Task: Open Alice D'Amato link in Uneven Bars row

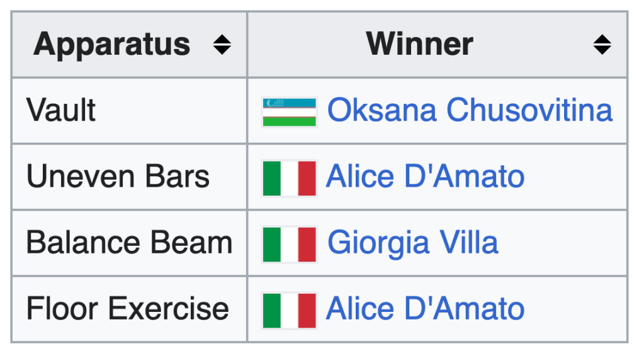Action: (x=425, y=177)
